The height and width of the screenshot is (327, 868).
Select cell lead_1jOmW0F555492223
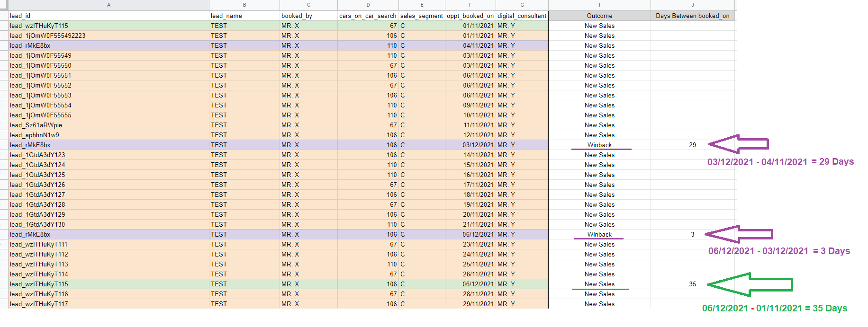click(108, 35)
